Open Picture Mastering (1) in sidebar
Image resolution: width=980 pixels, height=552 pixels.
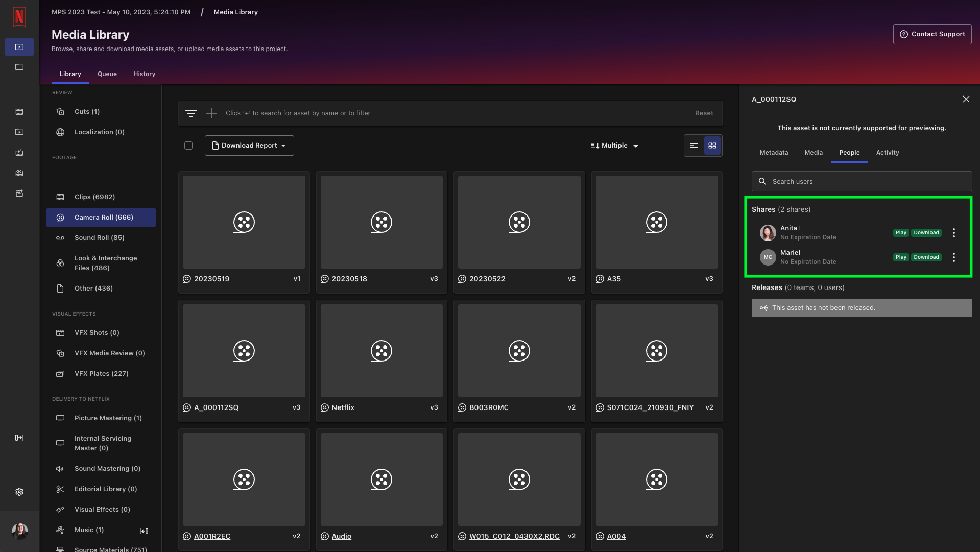pos(101,418)
